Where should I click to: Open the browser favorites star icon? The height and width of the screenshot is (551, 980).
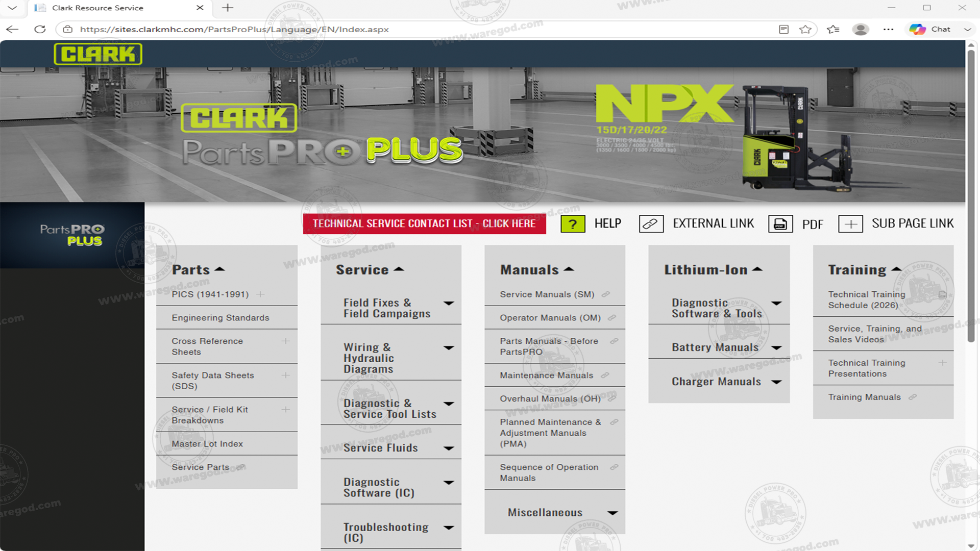point(805,29)
